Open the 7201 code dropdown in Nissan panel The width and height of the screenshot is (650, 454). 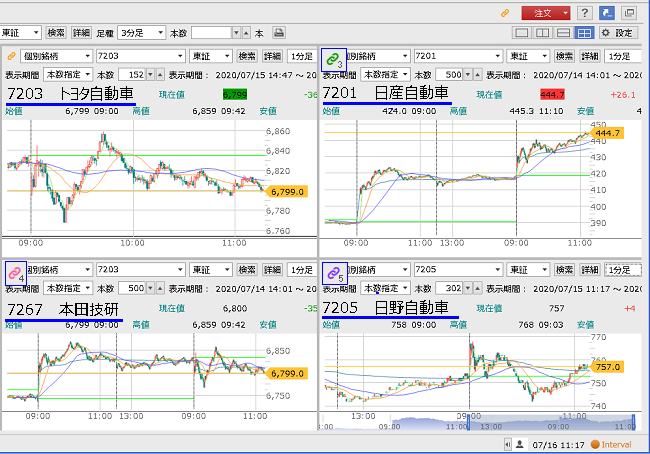(x=458, y=56)
